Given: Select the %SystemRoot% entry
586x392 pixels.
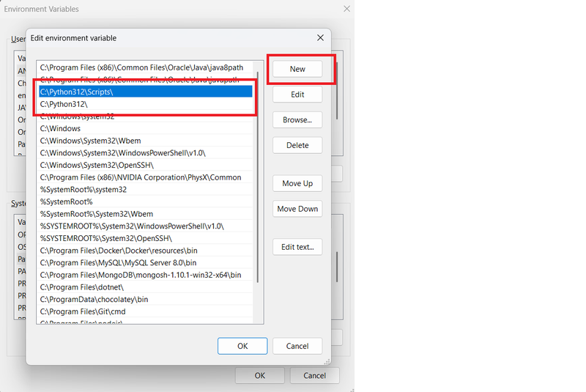Looking at the screenshot, I should pos(146,201).
